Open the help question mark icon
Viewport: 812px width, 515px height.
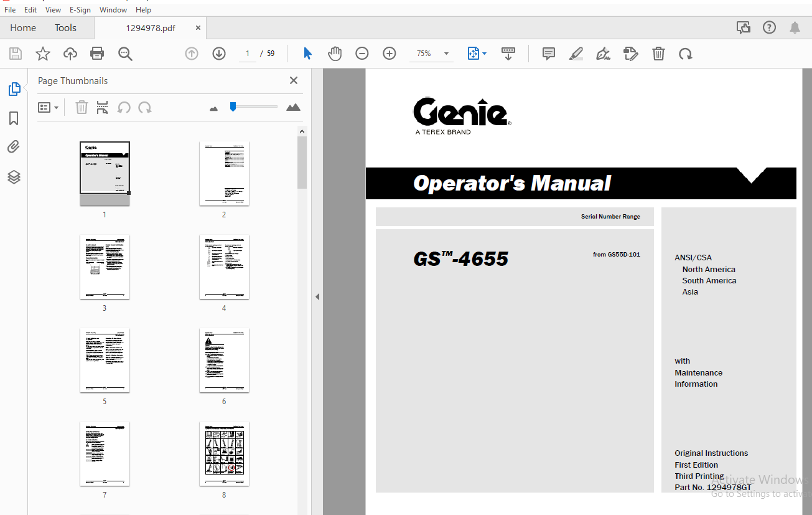[x=770, y=27]
